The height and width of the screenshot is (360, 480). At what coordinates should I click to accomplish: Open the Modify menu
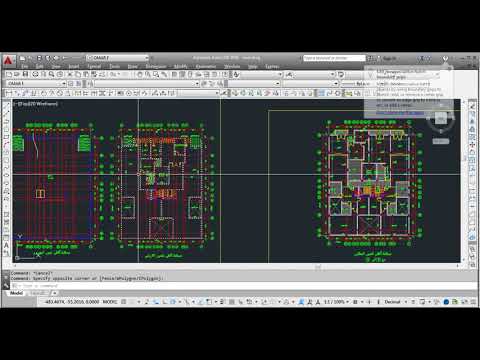tap(180, 66)
